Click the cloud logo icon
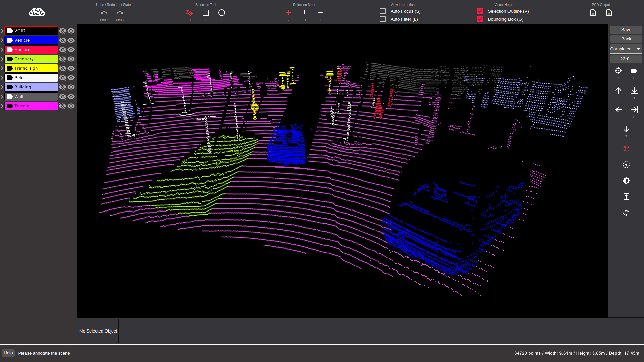The height and width of the screenshot is (362, 644). (x=37, y=12)
